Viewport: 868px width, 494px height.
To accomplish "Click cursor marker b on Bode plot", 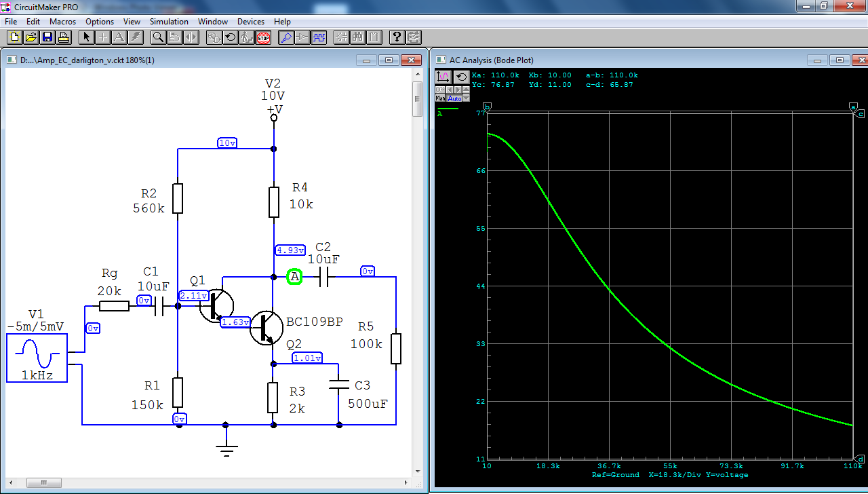I will 487,107.
